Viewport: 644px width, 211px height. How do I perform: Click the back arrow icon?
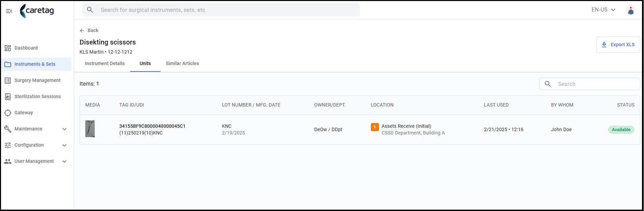point(82,31)
